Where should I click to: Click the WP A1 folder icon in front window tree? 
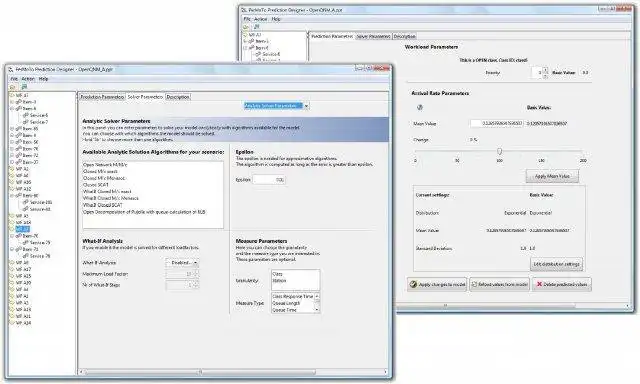12,95
